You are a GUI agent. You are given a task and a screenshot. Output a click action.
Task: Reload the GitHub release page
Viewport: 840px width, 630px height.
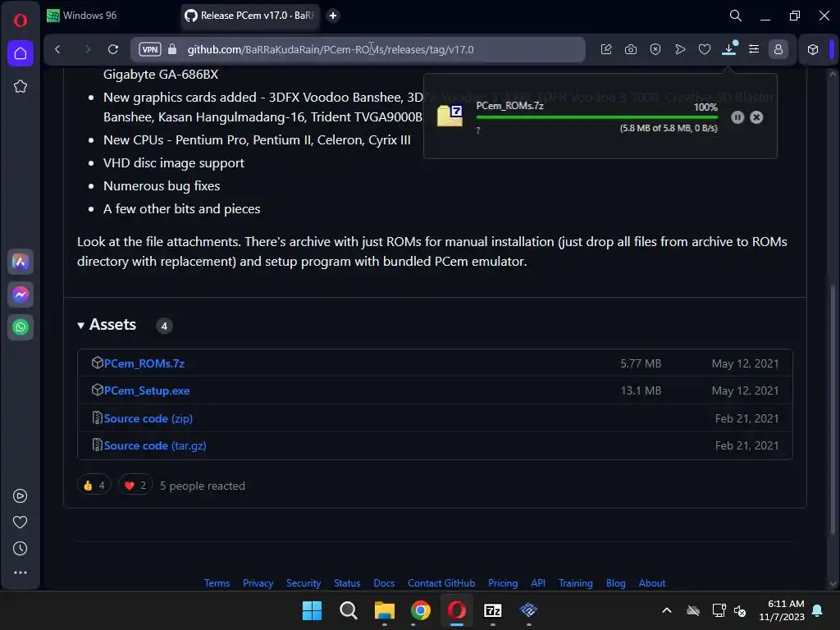tap(113, 49)
